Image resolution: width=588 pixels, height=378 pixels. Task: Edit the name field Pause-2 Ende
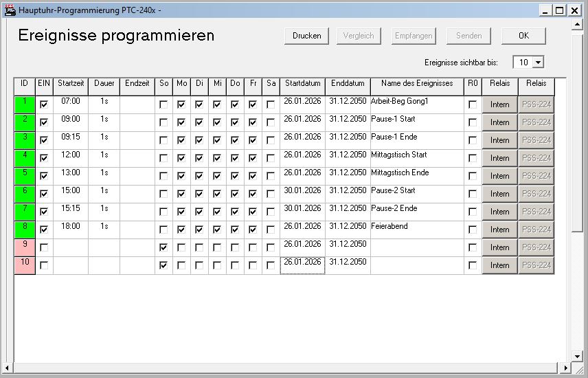(416, 208)
